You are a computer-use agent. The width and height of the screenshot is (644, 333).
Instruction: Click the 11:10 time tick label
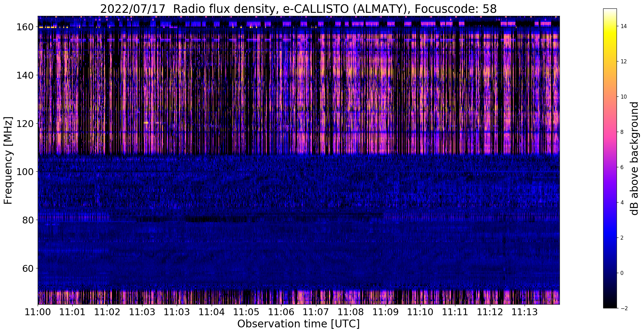pos(421,312)
